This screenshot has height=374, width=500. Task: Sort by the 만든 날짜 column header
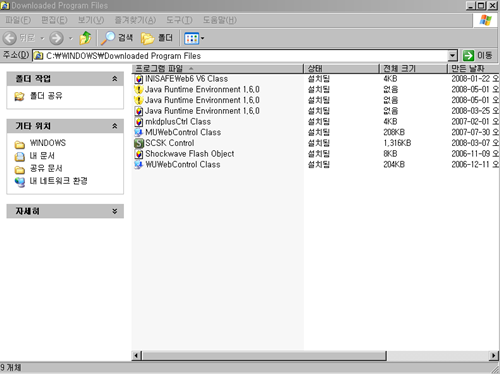pos(473,69)
